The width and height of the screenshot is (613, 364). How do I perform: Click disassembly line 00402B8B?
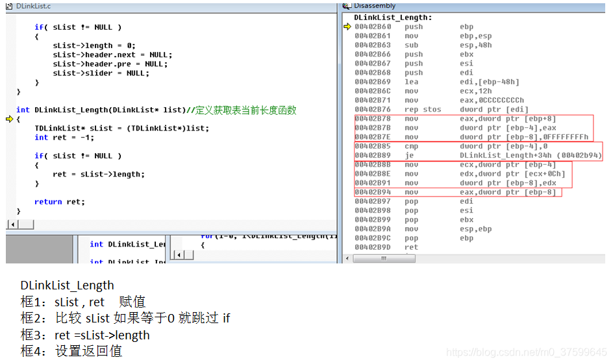pyautogui.click(x=455, y=165)
